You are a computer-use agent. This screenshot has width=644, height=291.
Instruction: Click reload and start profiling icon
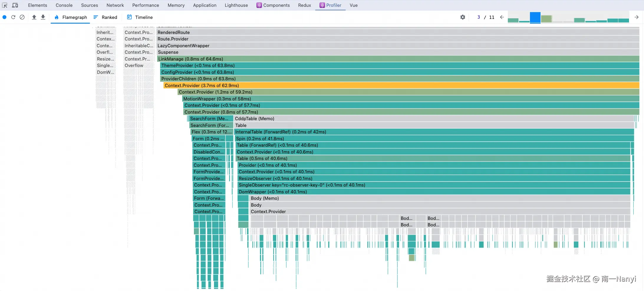[13, 17]
